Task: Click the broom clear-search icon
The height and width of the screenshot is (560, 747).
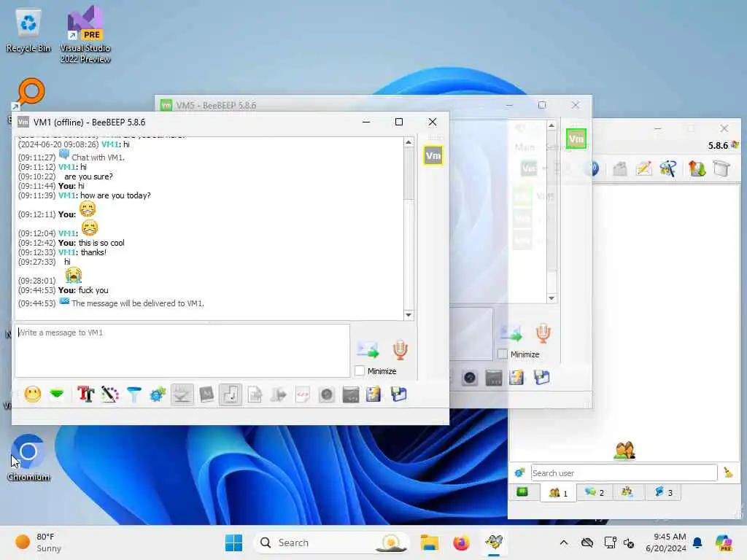Action: [729, 472]
